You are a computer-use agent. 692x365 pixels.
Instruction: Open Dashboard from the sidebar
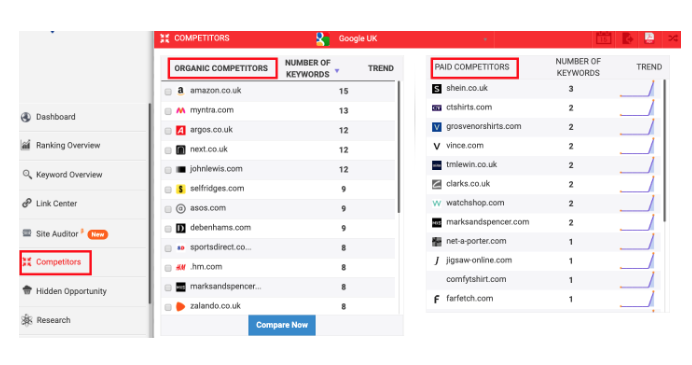56,117
